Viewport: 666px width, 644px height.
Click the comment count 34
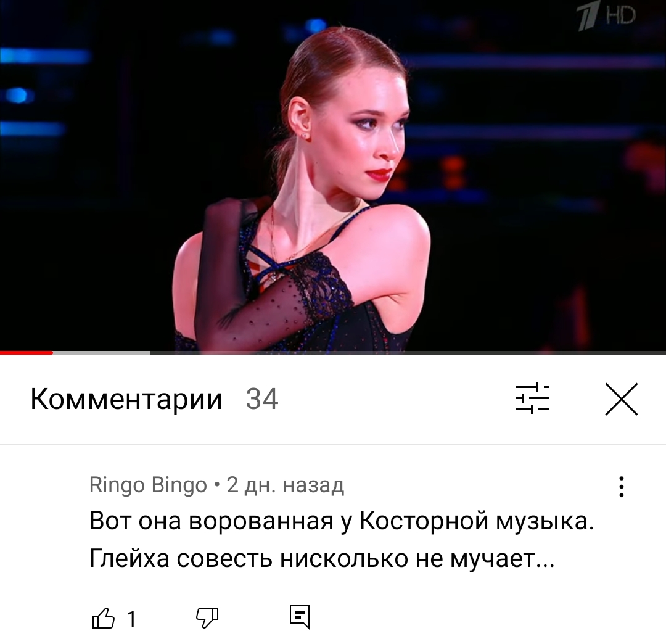(262, 399)
